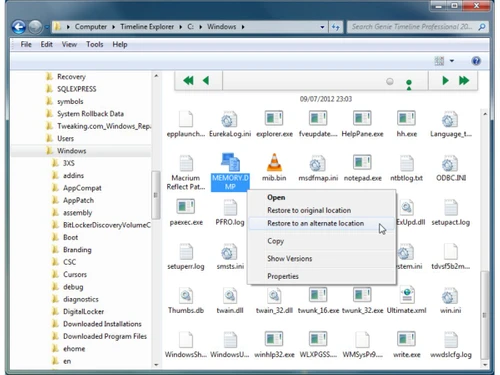The image size is (500, 375).
Task: Select the msdfmap.ini file
Action: click(x=318, y=168)
